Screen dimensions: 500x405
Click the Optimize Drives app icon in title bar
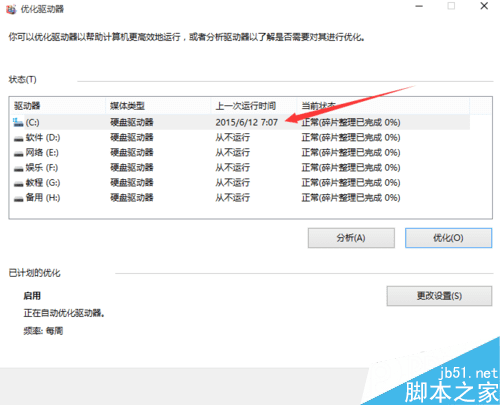click(11, 9)
